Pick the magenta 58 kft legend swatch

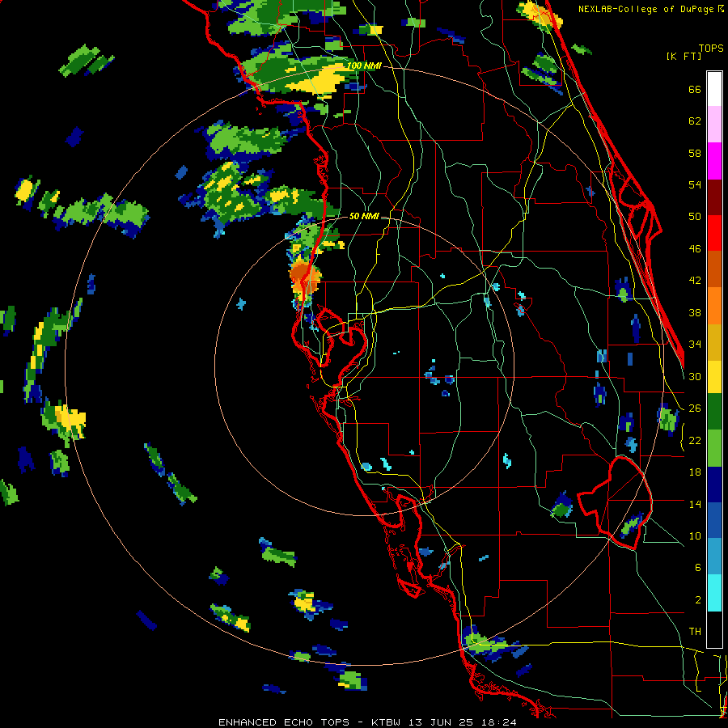(x=714, y=161)
